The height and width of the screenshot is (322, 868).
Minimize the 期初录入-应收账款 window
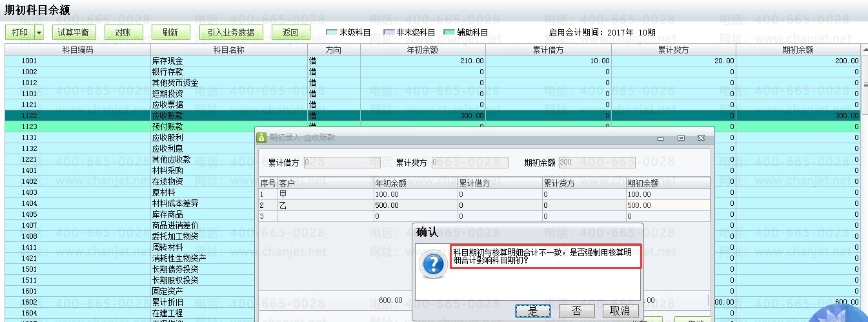tap(661, 138)
